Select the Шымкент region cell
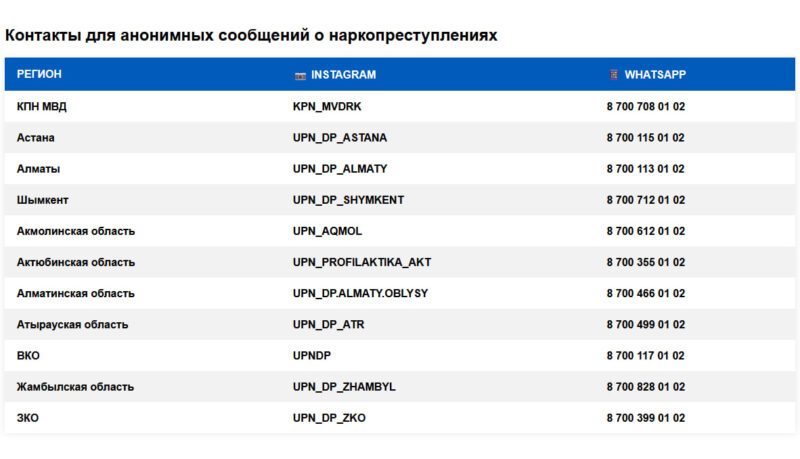Screen dimensions: 800x459 pyautogui.click(x=42, y=200)
